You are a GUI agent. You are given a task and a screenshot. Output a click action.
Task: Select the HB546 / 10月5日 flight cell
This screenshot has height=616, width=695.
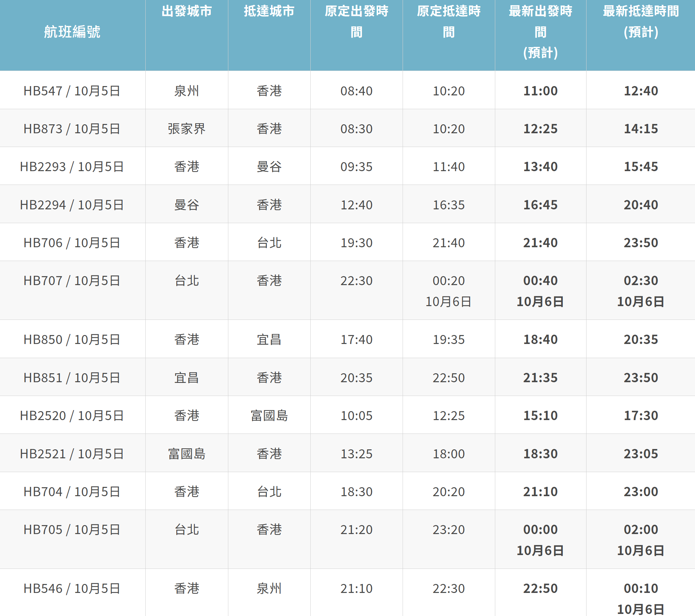72,588
